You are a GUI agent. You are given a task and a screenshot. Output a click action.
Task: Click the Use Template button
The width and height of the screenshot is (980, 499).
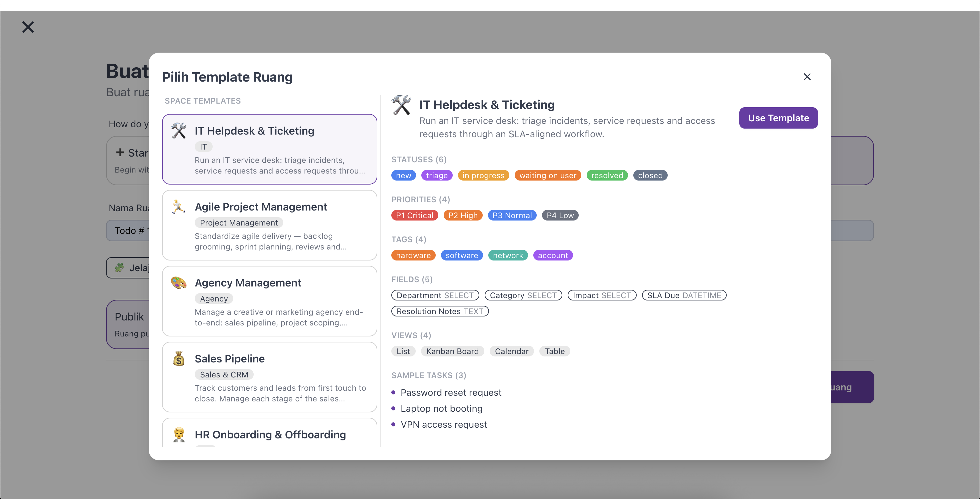[778, 118]
